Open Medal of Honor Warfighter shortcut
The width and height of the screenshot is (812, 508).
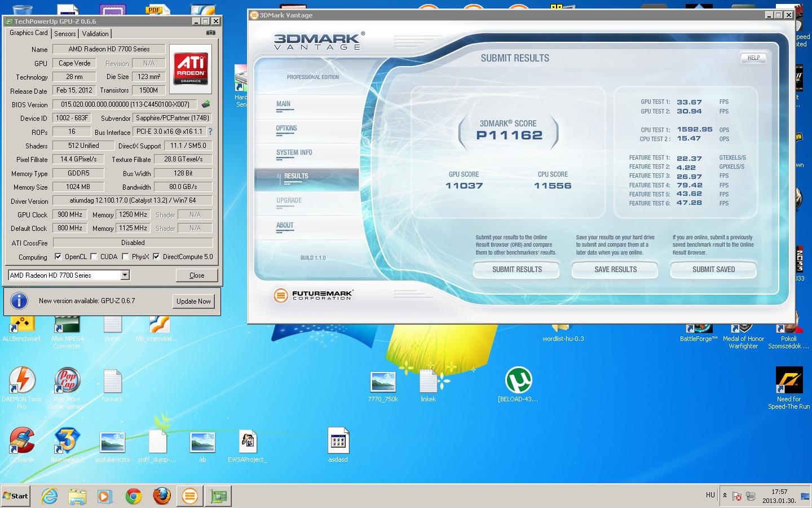743,336
